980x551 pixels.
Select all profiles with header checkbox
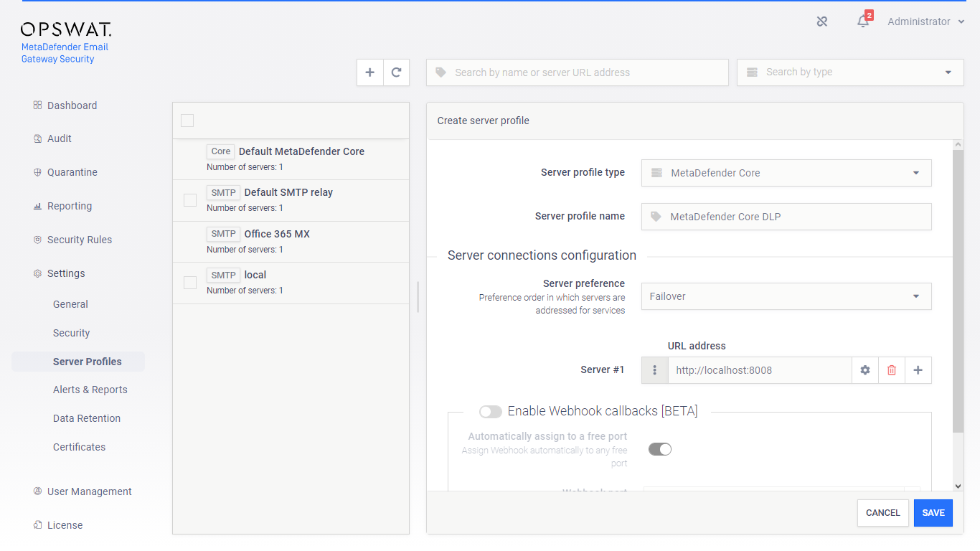click(187, 121)
